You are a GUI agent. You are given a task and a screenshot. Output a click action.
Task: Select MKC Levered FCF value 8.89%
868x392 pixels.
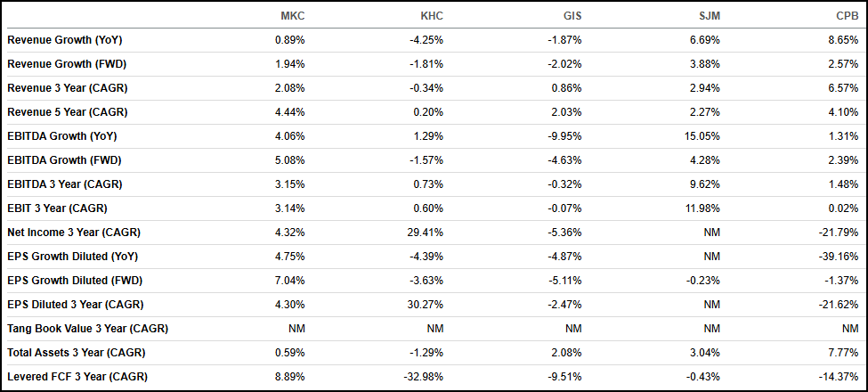coord(292,377)
